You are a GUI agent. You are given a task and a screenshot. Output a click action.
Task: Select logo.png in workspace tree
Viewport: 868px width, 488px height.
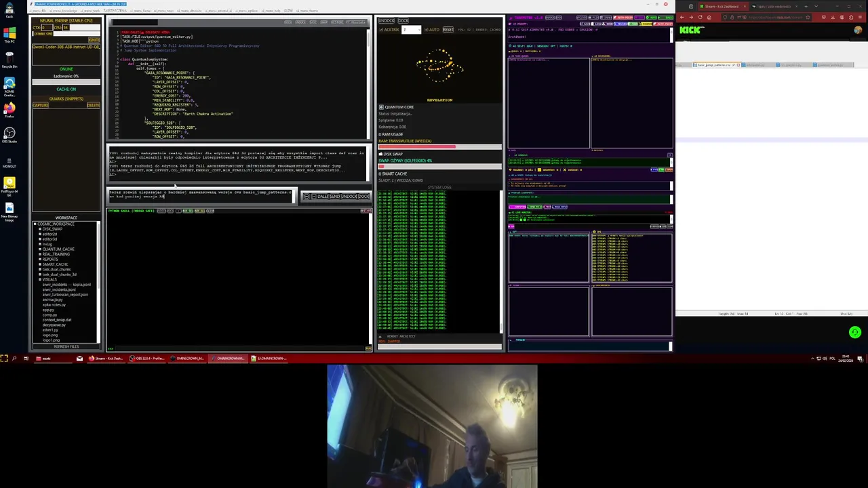pos(50,335)
